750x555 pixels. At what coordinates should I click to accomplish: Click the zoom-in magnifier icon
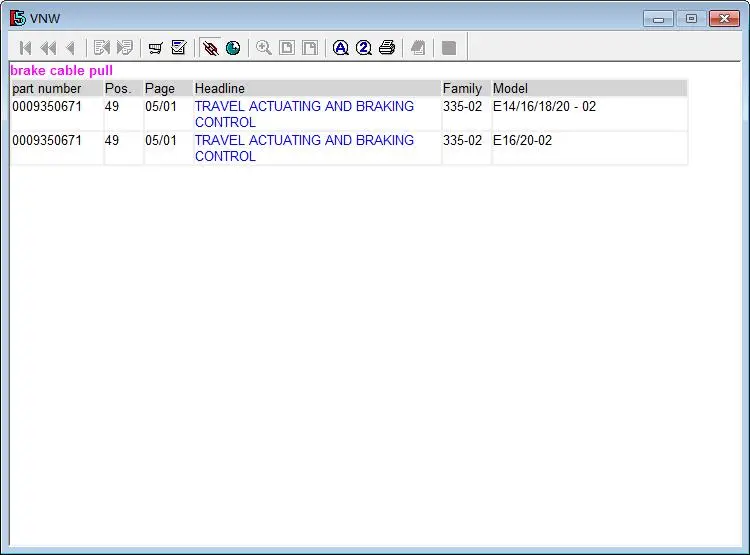point(264,48)
